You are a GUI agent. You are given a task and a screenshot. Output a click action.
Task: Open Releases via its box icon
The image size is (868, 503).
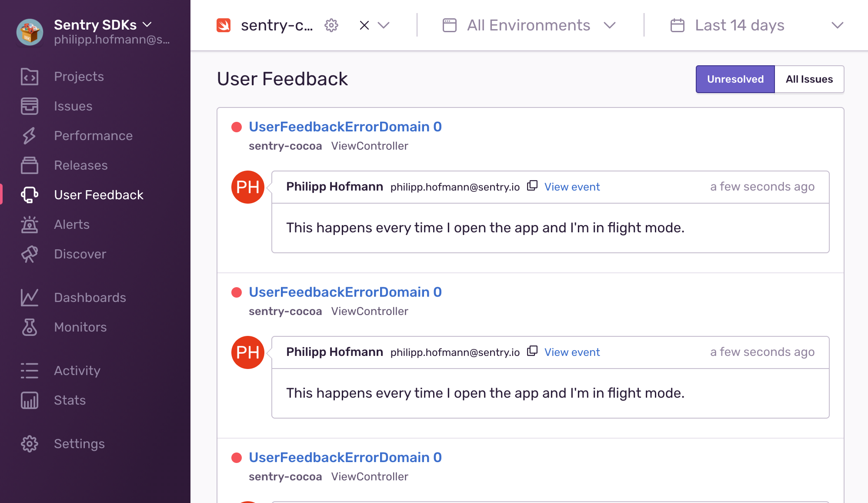pyautogui.click(x=30, y=165)
